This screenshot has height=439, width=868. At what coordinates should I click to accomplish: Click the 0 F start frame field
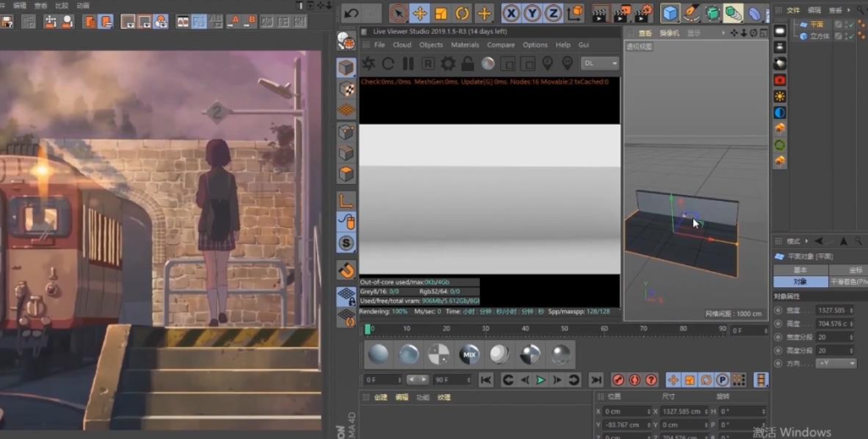(x=382, y=380)
